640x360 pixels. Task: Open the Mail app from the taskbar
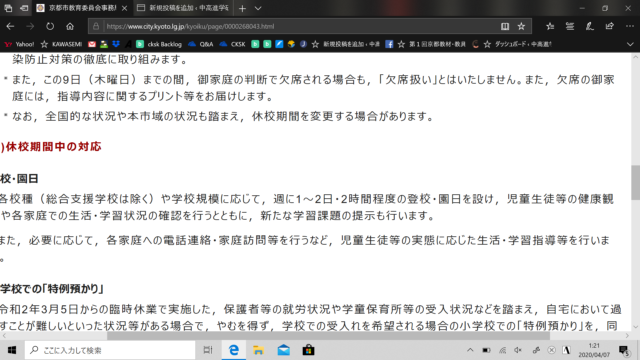(283, 350)
